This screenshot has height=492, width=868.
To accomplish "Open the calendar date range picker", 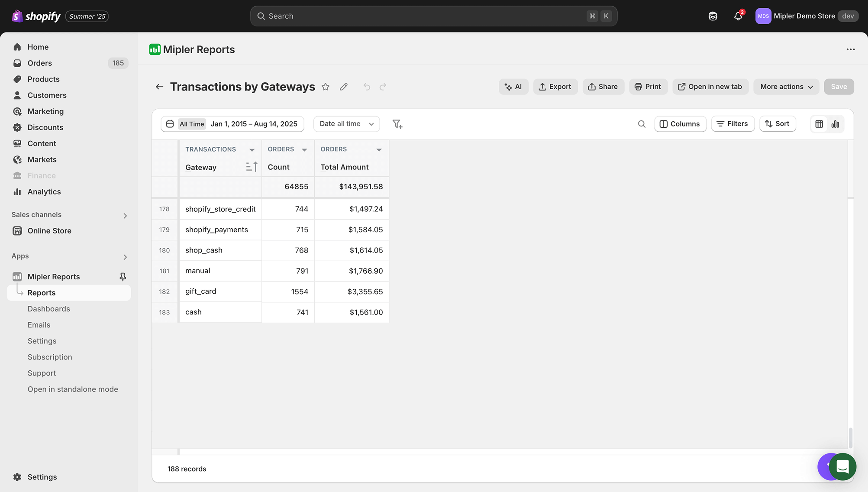I will (170, 124).
